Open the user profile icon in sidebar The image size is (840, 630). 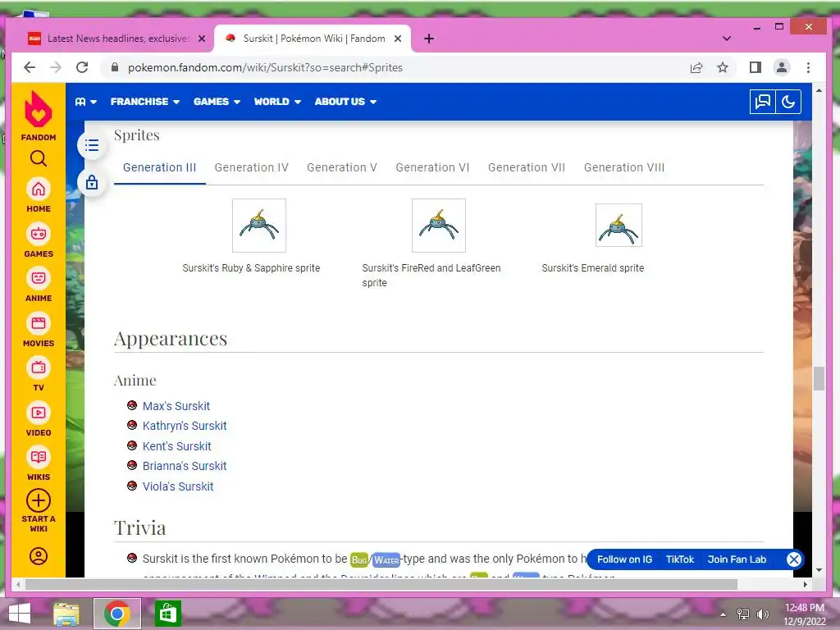[x=39, y=557]
